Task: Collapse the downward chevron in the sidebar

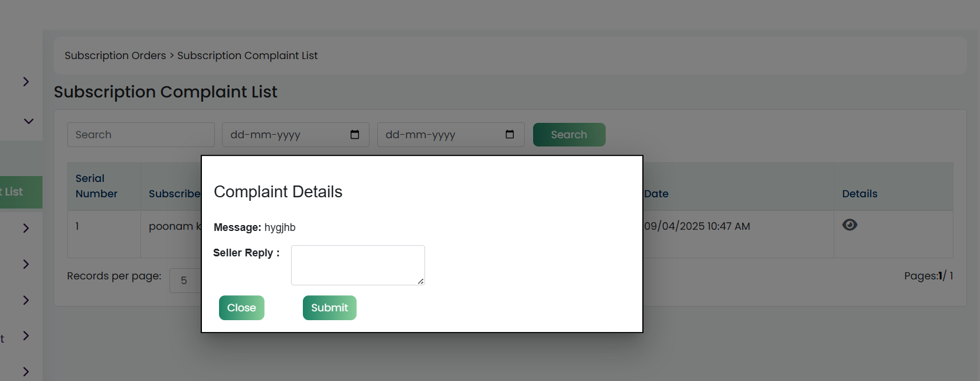Action: [28, 121]
